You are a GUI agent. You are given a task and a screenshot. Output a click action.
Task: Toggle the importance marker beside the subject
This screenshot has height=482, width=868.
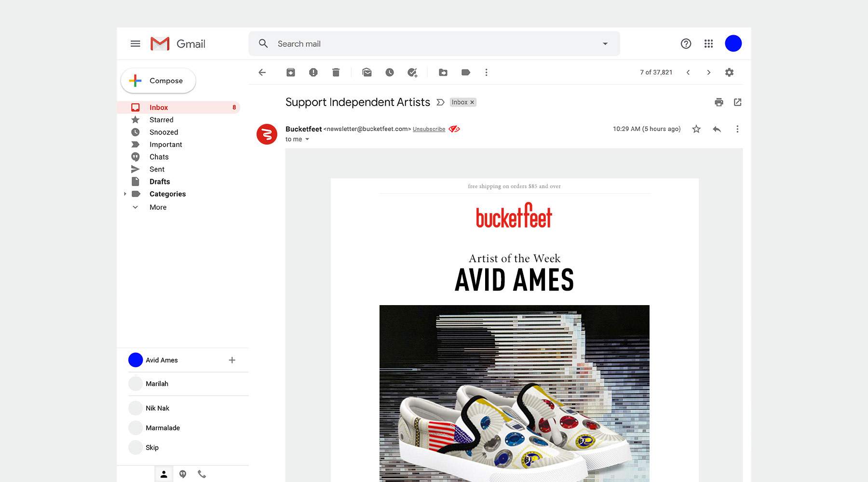(440, 102)
